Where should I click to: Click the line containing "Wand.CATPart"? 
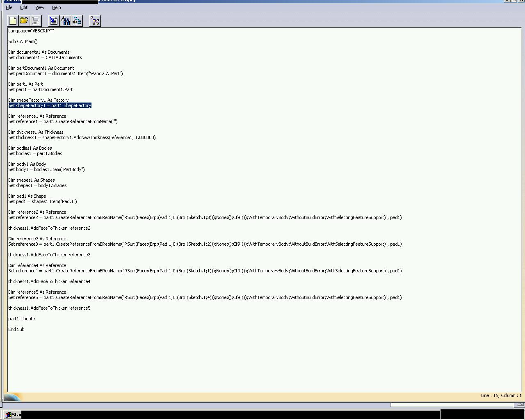66,73
